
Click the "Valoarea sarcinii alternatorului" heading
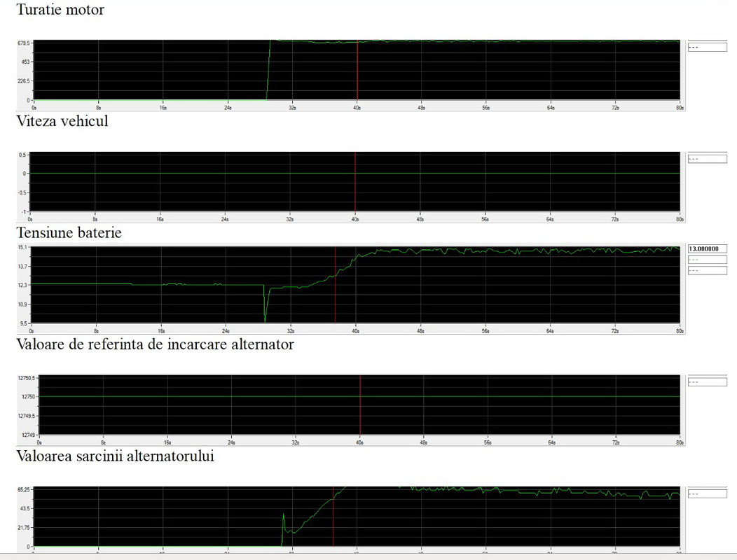coord(115,456)
